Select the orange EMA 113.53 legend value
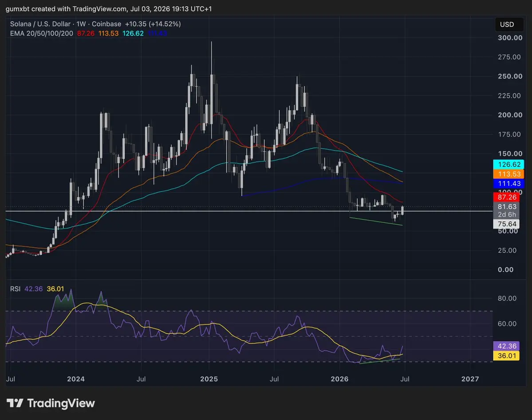The width and height of the screenshot is (532, 420). point(109,33)
